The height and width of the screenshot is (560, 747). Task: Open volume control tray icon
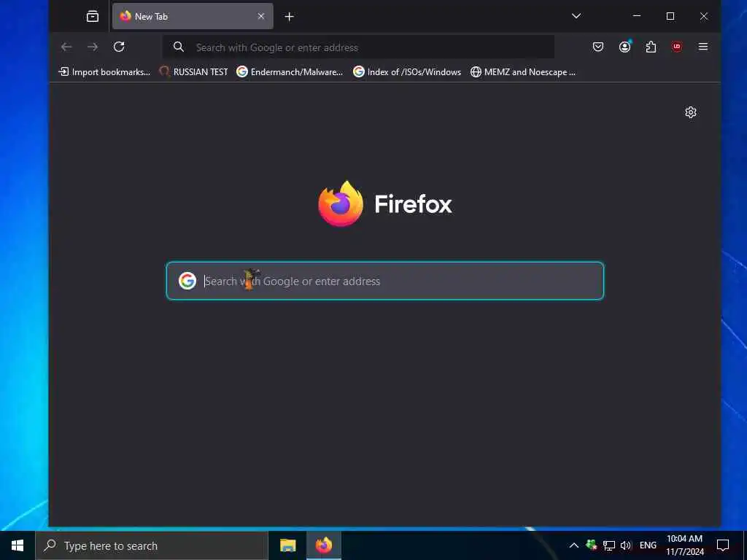[625, 545]
